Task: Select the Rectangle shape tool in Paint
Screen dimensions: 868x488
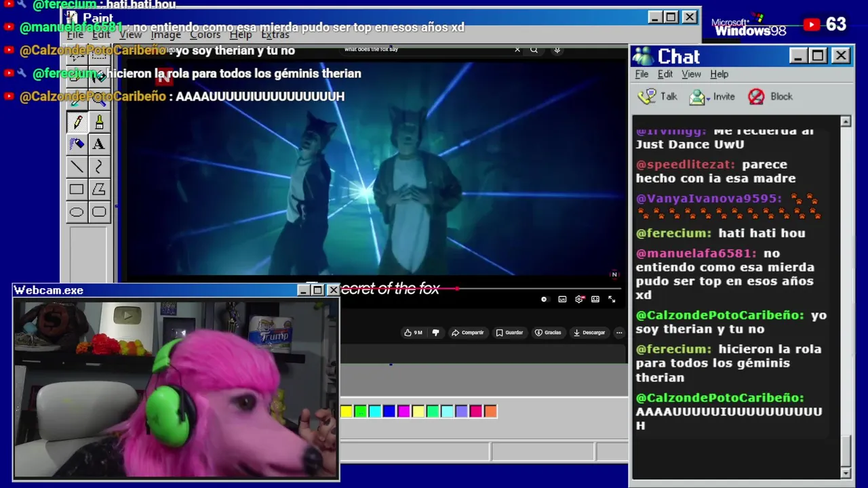Action: [x=77, y=189]
